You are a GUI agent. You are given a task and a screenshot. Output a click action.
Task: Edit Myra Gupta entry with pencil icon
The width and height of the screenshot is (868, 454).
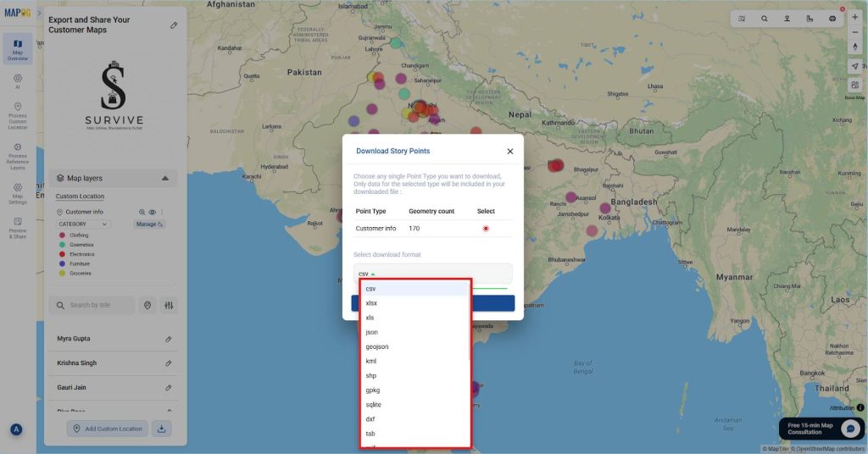coord(169,339)
